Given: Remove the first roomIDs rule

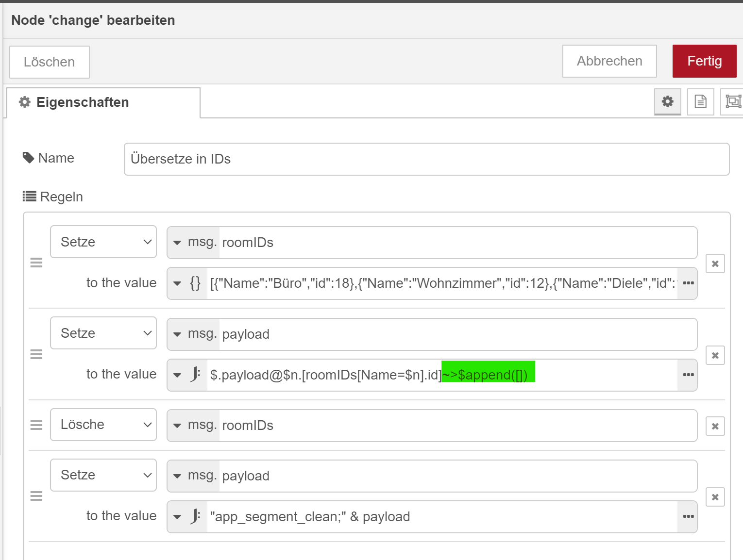Looking at the screenshot, I should tap(715, 264).
